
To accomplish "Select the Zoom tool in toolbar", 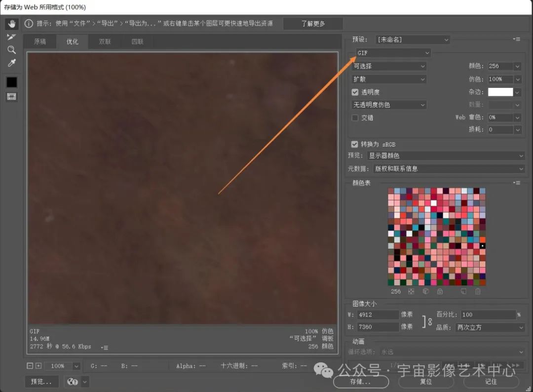I will pos(11,50).
